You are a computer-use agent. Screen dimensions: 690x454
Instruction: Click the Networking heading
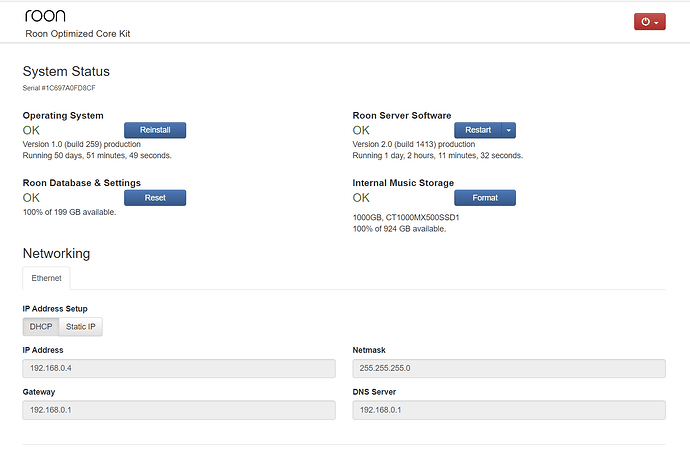[x=56, y=253]
